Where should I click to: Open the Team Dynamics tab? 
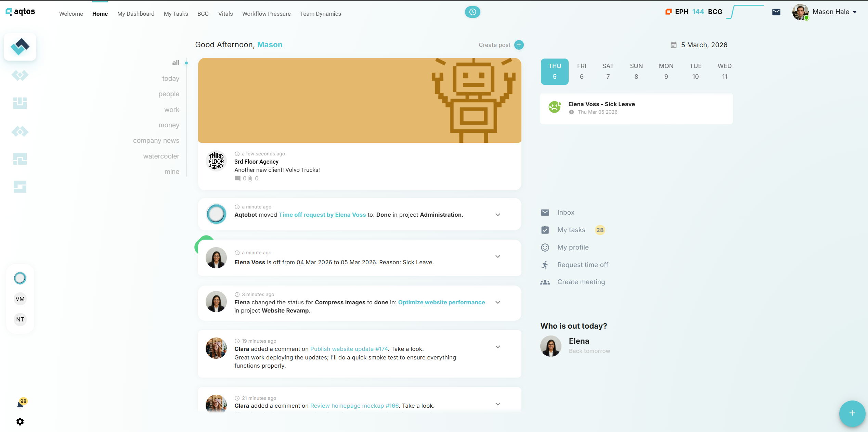(x=321, y=14)
